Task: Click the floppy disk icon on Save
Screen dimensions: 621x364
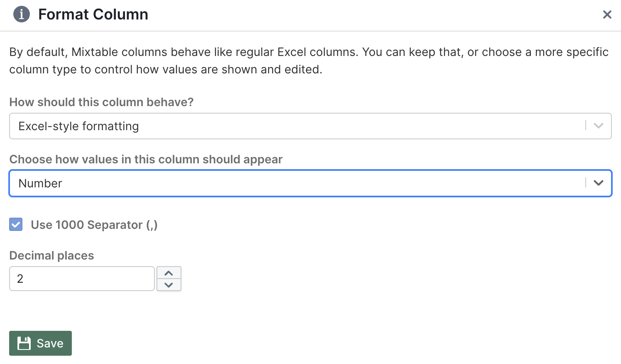Action: click(24, 343)
